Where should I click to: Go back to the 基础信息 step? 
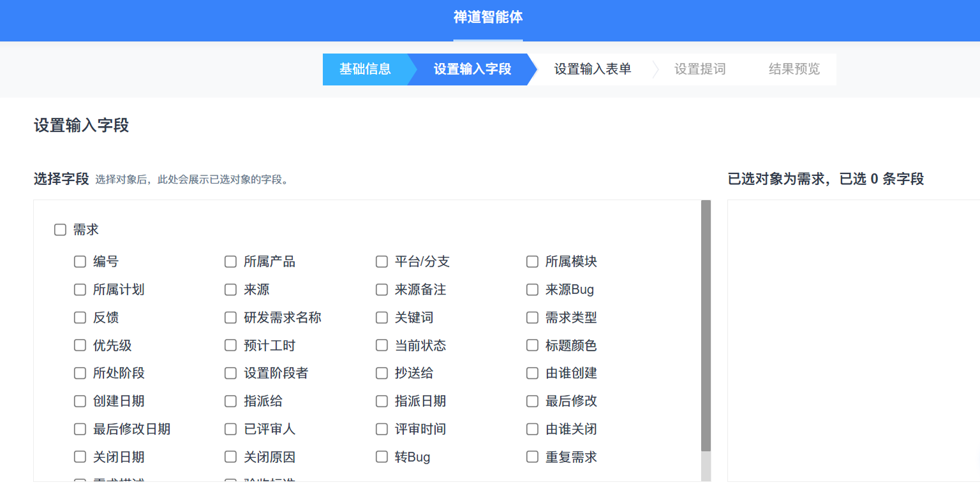(365, 69)
